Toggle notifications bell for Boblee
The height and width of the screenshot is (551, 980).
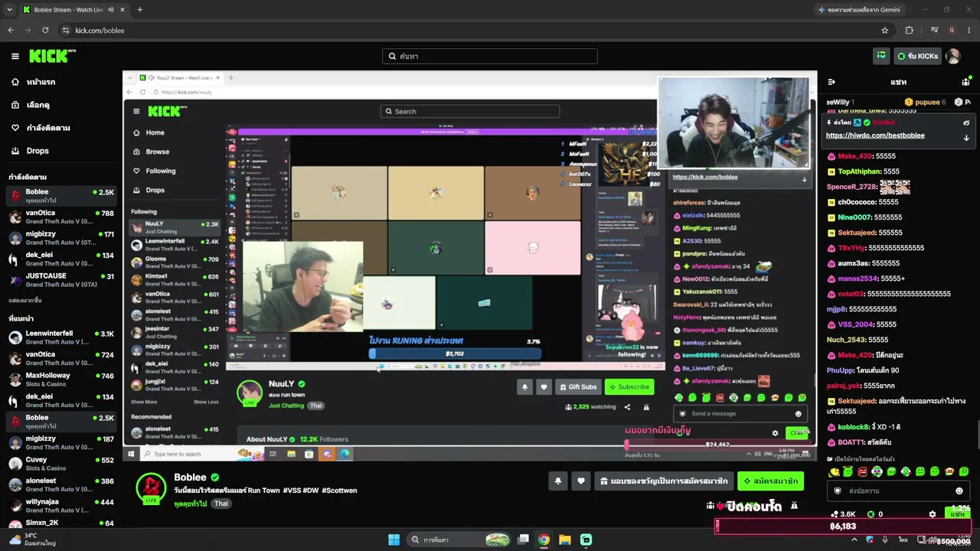pyautogui.click(x=557, y=481)
